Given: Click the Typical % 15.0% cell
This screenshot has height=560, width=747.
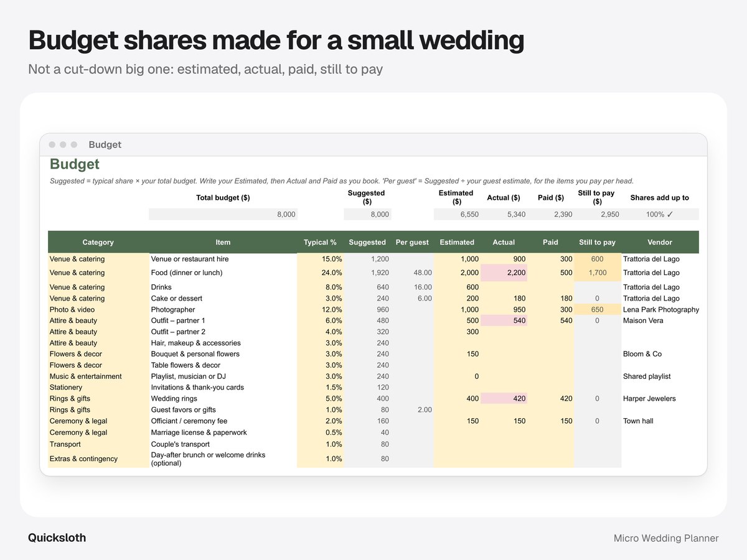Looking at the screenshot, I should 320,259.
